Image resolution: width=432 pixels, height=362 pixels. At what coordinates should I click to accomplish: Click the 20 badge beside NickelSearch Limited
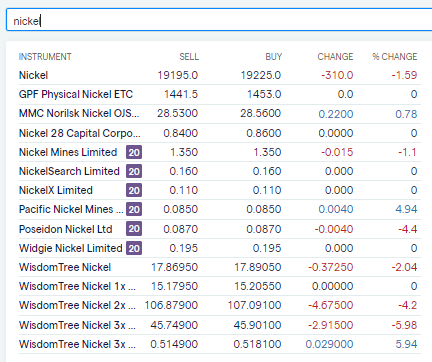pos(134,171)
